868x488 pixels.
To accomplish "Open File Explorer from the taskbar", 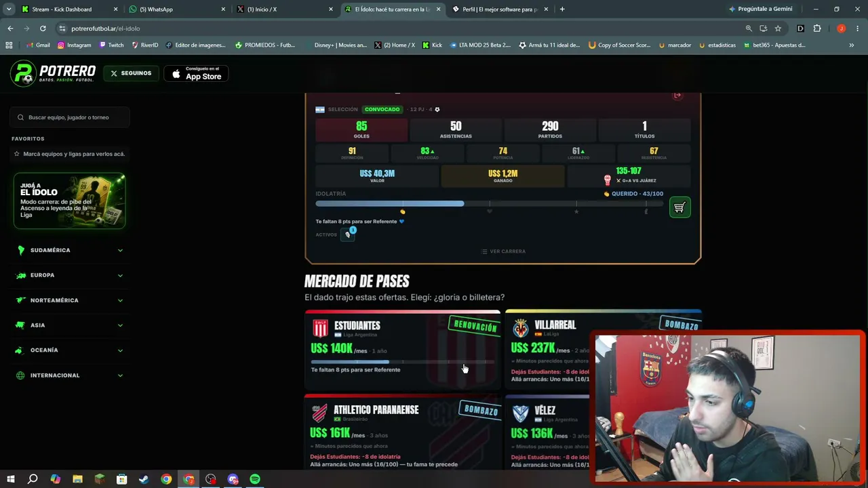I will pyautogui.click(x=77, y=479).
